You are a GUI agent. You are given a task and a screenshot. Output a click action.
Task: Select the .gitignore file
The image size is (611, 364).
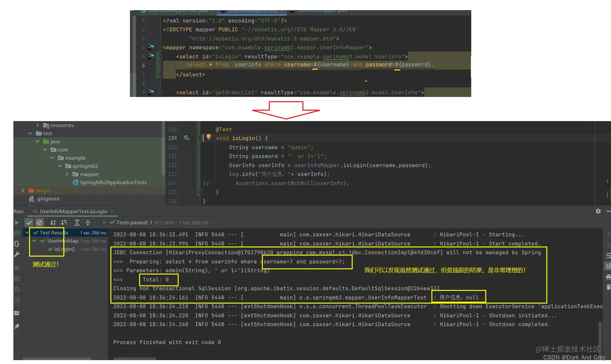[44, 199]
